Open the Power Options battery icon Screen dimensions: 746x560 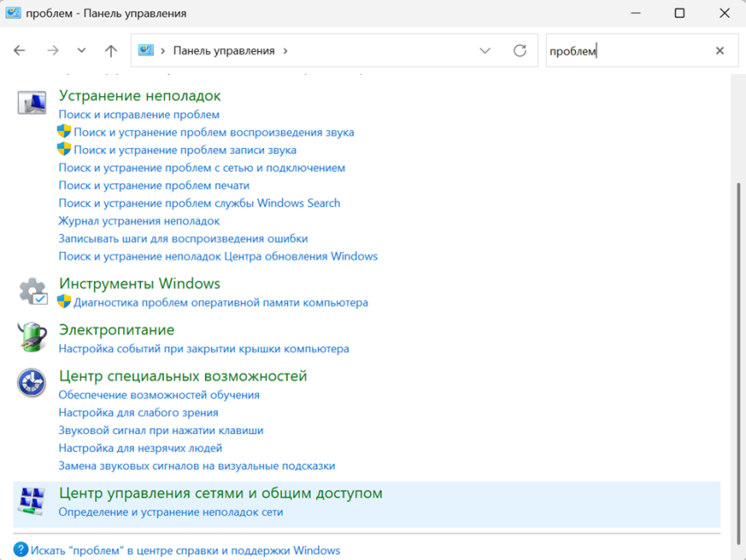[32, 337]
